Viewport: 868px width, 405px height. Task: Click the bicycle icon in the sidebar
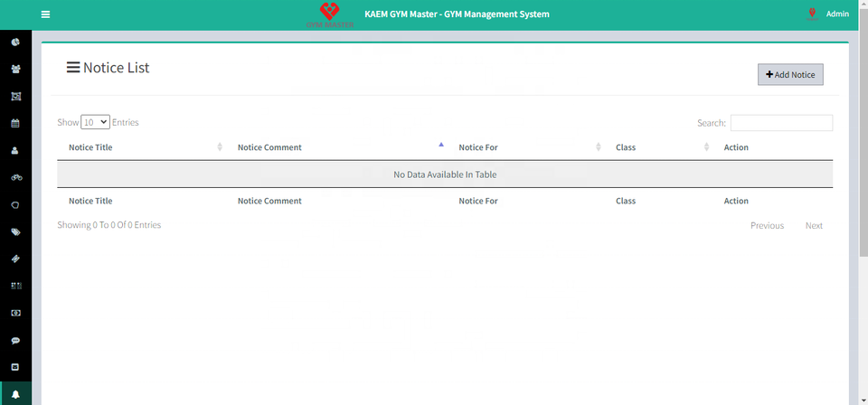point(15,177)
